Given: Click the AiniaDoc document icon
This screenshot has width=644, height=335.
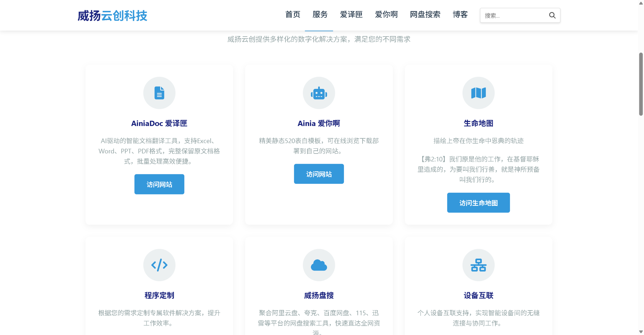Looking at the screenshot, I should tap(159, 93).
